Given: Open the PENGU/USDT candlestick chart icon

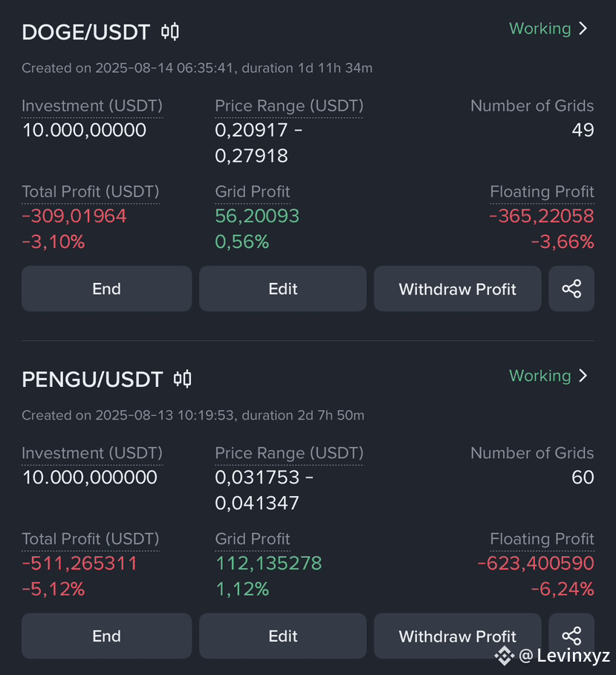Looking at the screenshot, I should (183, 379).
